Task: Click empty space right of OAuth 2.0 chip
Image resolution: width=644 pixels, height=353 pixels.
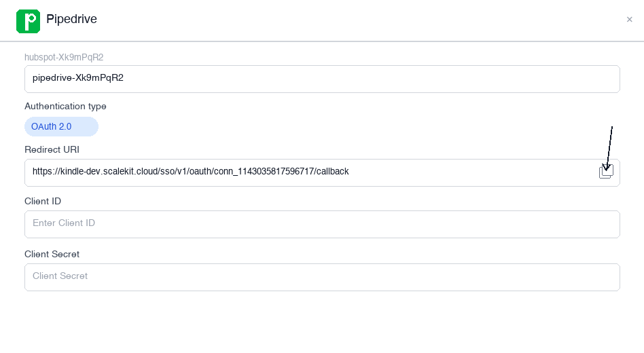Action: coord(340,126)
